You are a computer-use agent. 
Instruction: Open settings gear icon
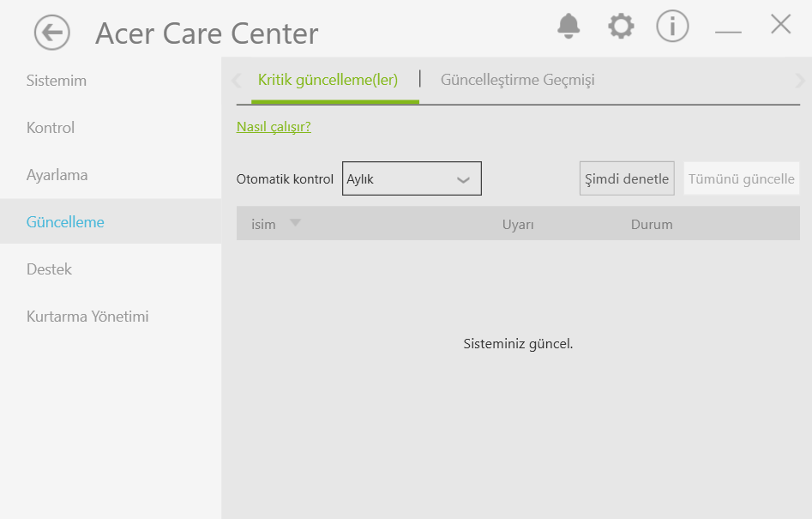(x=621, y=26)
